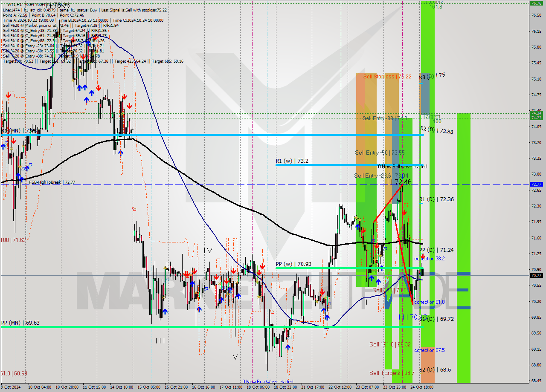Click the PP (MN) | 69.63 monthly pivot label
This screenshot has height=392, width=546.
[x=20, y=323]
